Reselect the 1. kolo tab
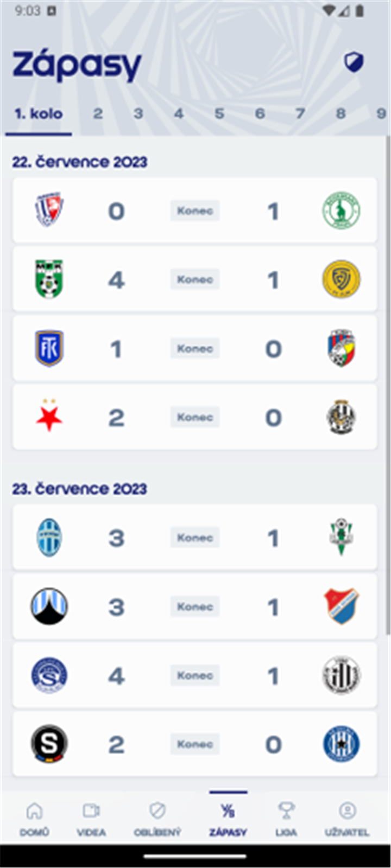The image size is (391, 868). click(39, 114)
